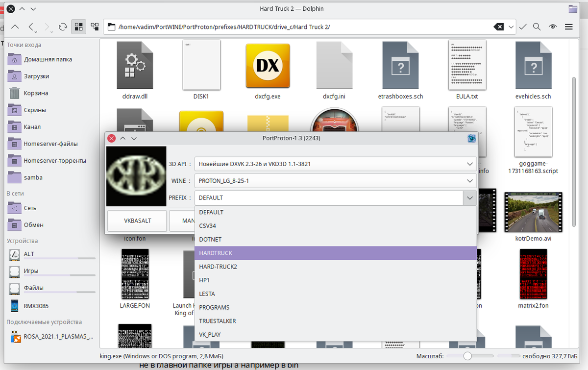Click the PortProton title bar app icon
The image size is (588, 370).
(x=472, y=138)
